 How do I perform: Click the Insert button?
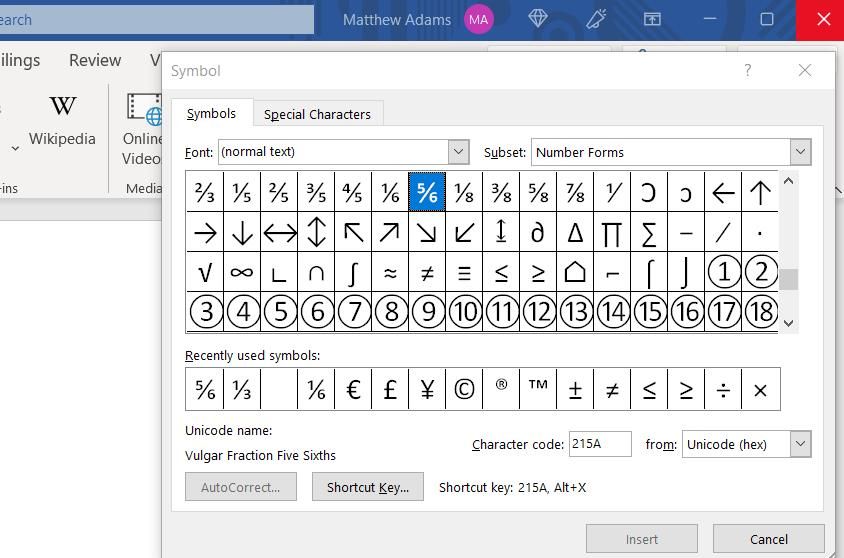(x=642, y=539)
